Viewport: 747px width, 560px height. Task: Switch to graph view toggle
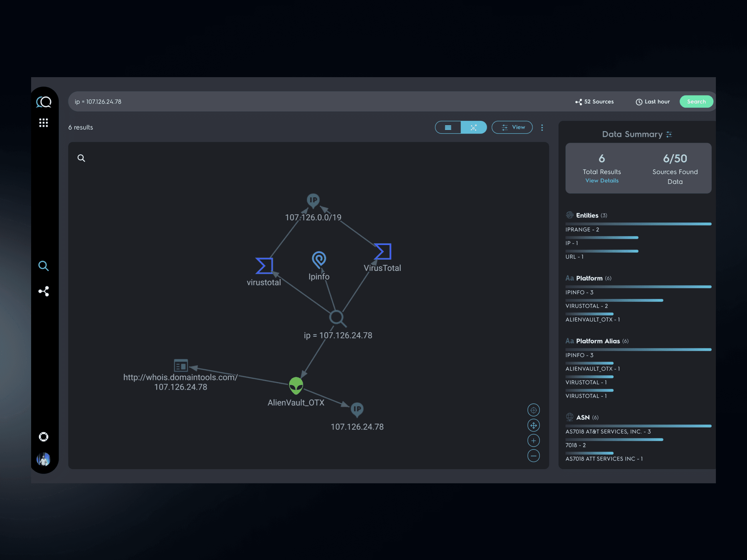coord(474,127)
